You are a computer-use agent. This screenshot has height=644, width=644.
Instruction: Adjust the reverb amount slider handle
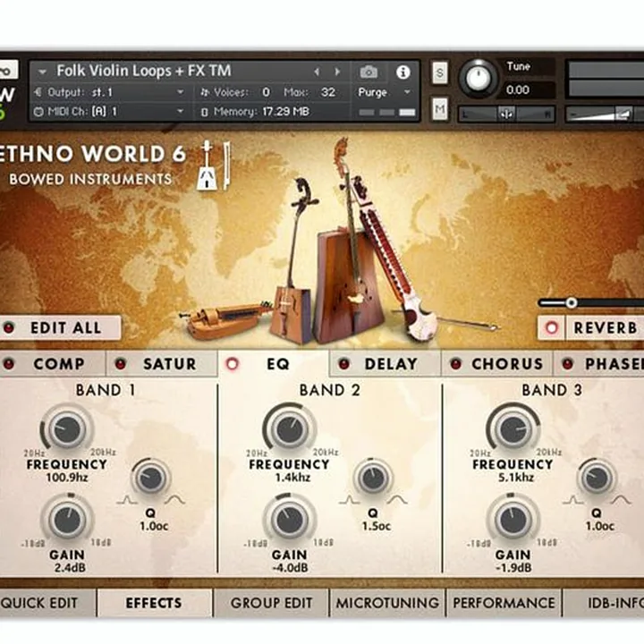[x=571, y=303]
